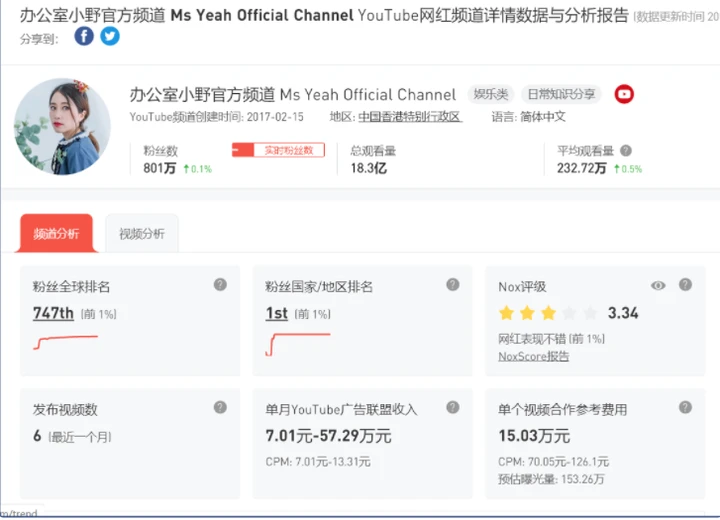
Task: Click the 日常知识分享 tag
Action: pyautogui.click(x=561, y=94)
